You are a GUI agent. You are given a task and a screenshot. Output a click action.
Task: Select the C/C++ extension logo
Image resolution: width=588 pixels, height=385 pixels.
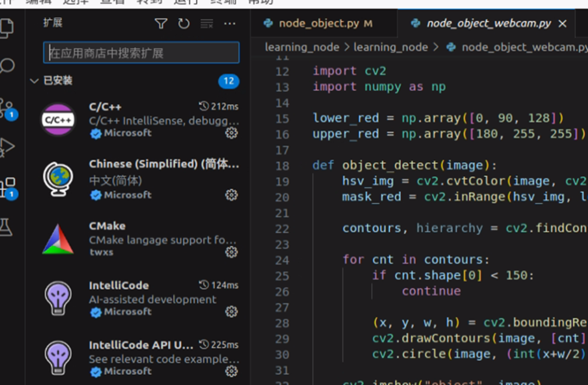(x=58, y=120)
